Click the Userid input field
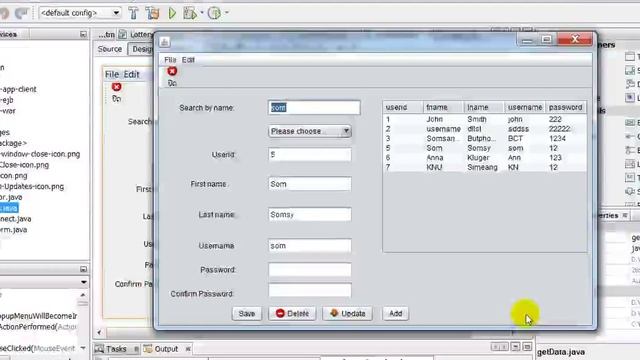This screenshot has width=640, height=360. [x=310, y=155]
